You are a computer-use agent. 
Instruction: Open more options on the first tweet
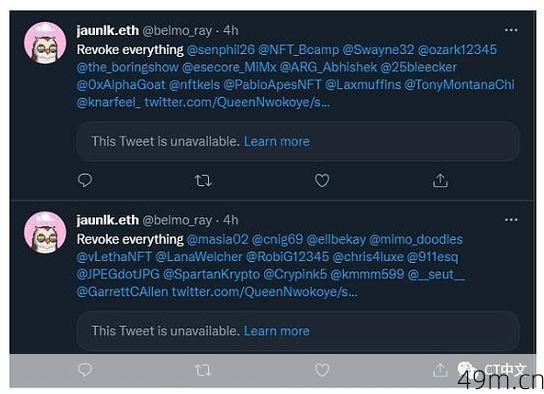click(511, 31)
